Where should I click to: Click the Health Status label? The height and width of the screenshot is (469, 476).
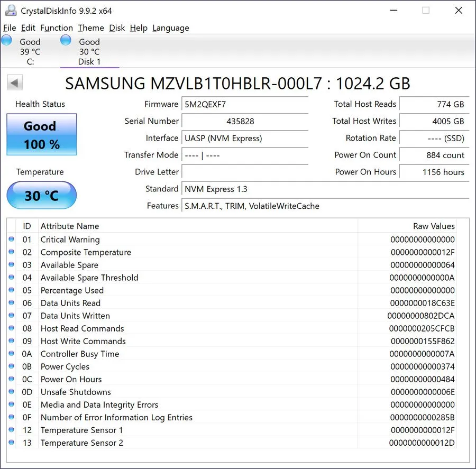point(40,104)
